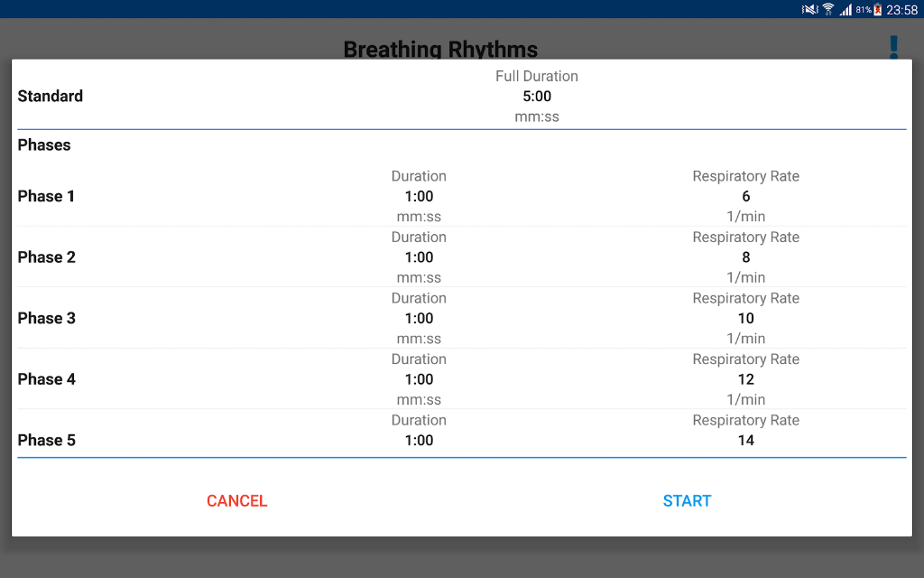Tap the exclamation info icon

[x=894, y=47]
